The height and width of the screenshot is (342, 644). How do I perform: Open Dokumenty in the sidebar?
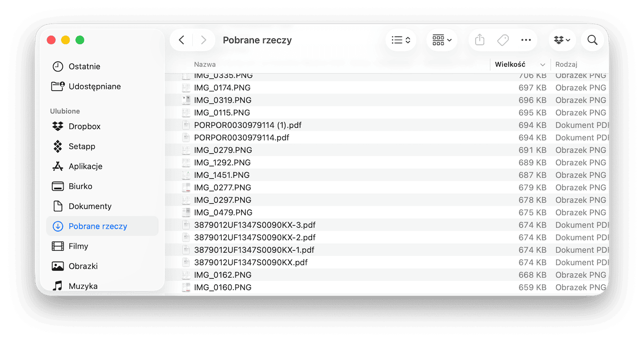[x=102, y=206]
